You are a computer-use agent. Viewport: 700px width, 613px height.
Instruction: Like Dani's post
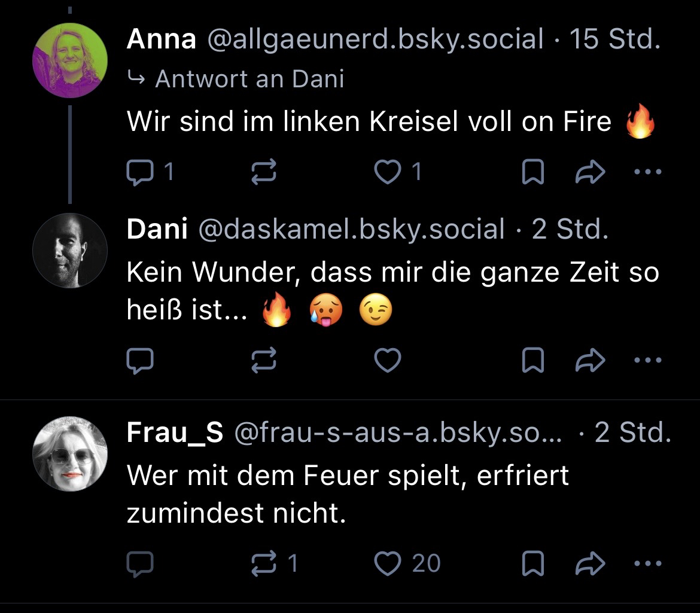[387, 360]
